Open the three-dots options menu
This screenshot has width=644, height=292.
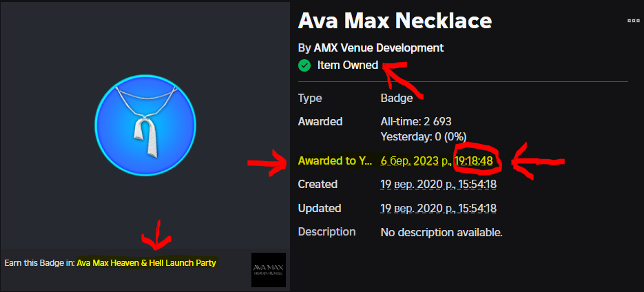[x=633, y=21]
